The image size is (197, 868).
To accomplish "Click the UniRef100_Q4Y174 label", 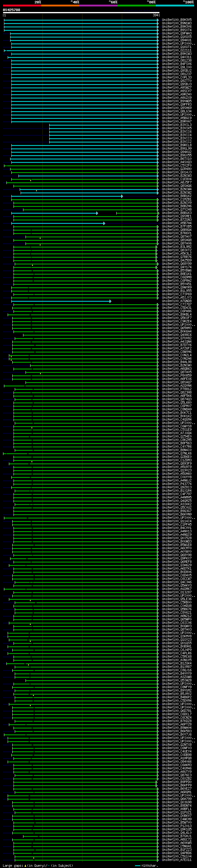I will (x=177, y=267).
